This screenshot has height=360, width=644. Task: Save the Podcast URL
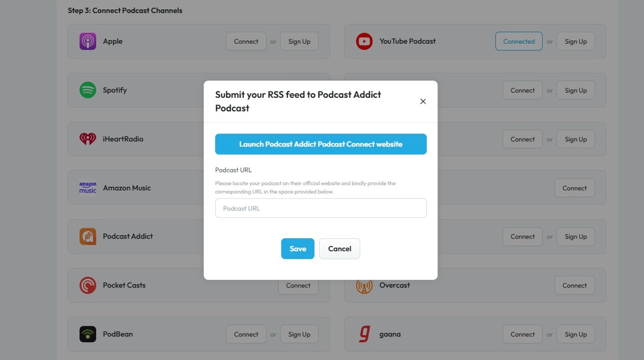(298, 248)
